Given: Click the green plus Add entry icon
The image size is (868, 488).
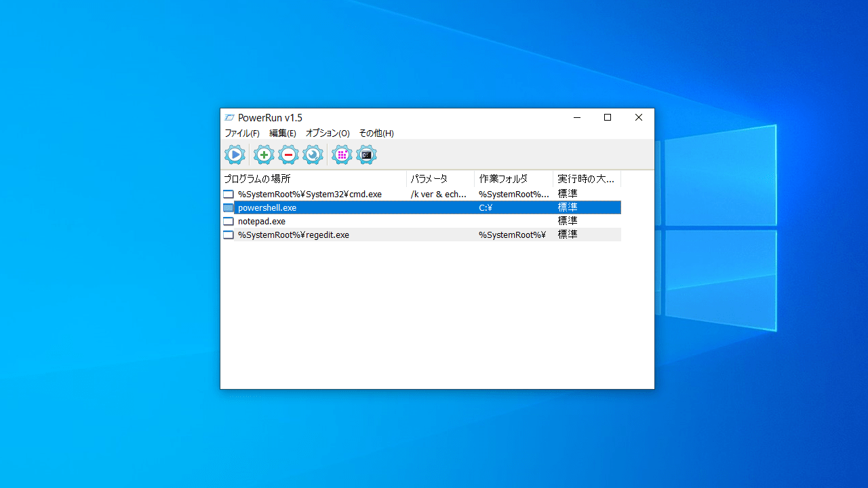Looking at the screenshot, I should click(264, 155).
